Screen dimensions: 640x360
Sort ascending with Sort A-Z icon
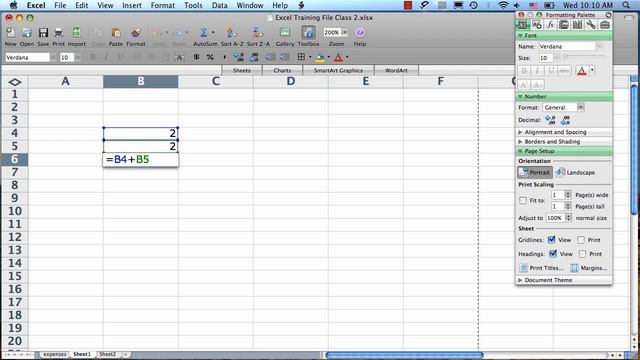pos(231,33)
